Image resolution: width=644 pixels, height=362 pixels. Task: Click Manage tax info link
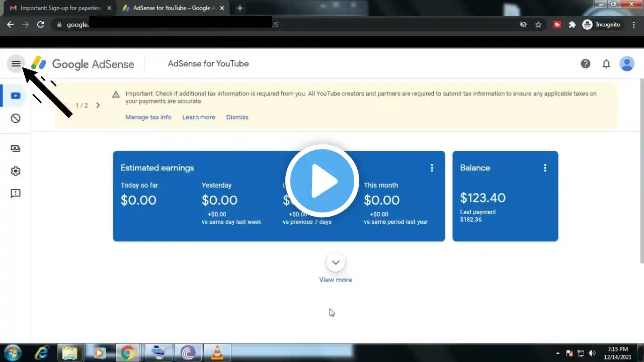148,117
